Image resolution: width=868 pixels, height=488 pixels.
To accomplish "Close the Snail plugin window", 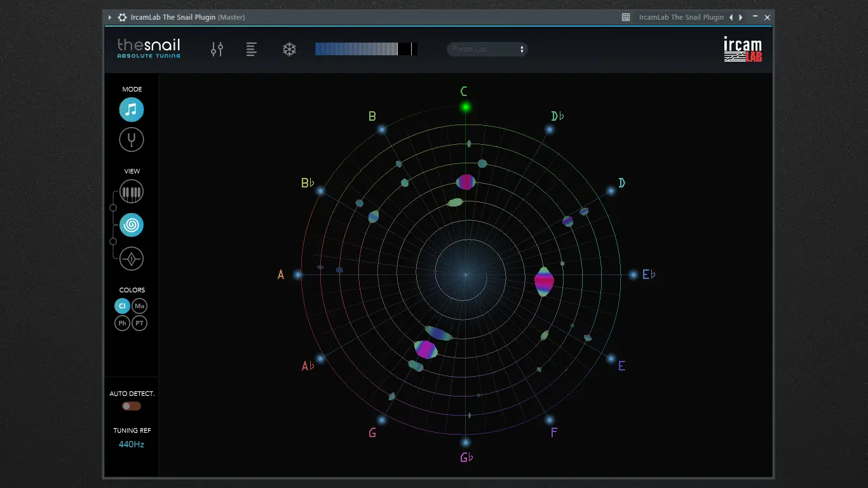I will tap(767, 17).
